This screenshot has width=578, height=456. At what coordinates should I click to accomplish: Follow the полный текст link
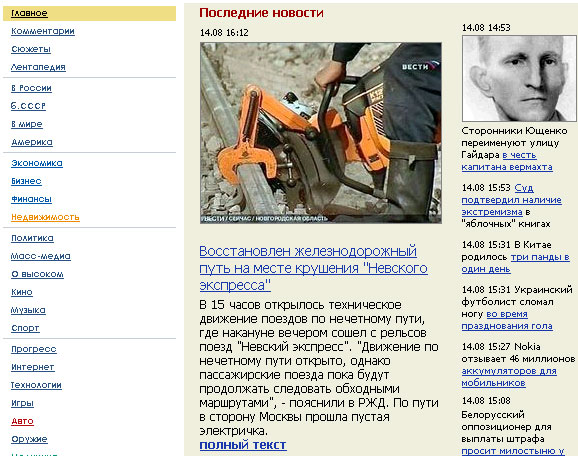243,445
